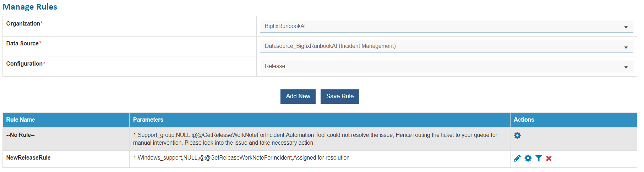Viewport: 644px width, 172px height.
Task: Click the Parameters column header
Action: [148, 120]
